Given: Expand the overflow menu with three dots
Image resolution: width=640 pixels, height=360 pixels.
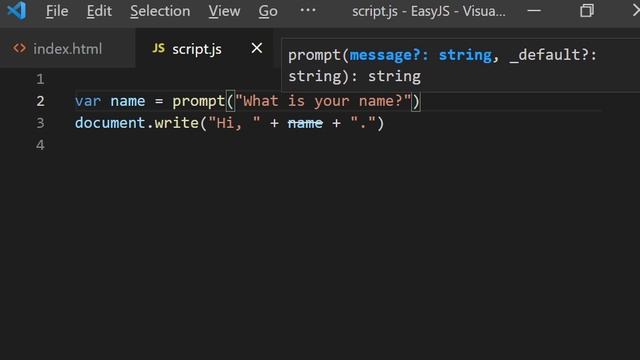Looking at the screenshot, I should [x=308, y=10].
